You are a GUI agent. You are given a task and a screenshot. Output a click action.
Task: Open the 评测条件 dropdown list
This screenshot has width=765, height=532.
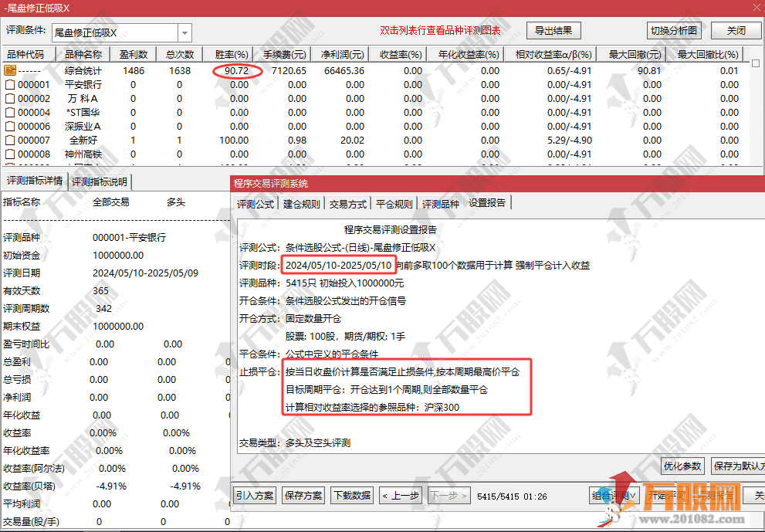coord(184,33)
